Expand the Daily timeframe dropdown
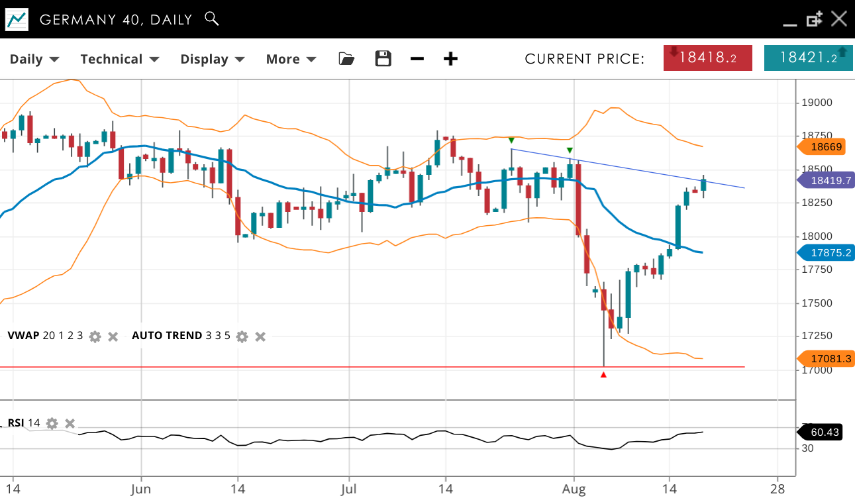 [34, 59]
